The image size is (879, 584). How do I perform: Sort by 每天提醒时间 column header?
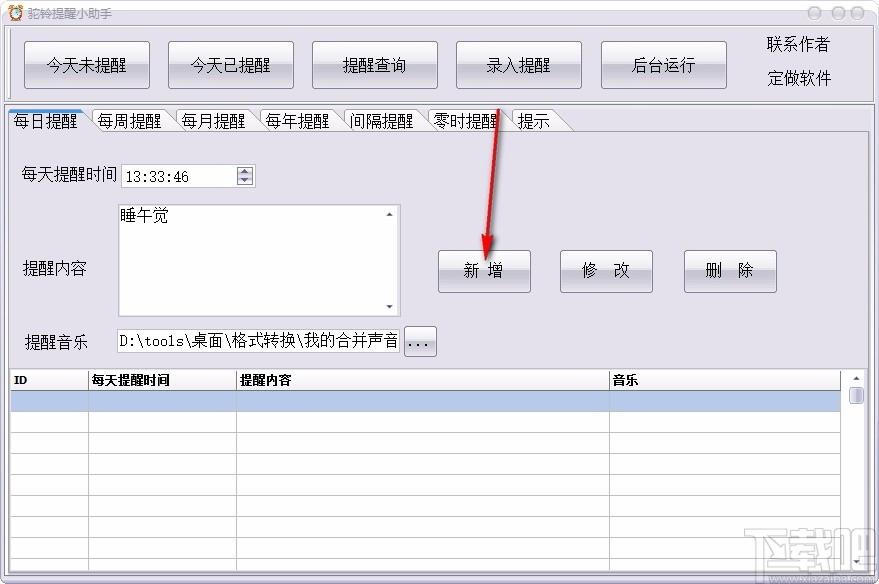[163, 380]
